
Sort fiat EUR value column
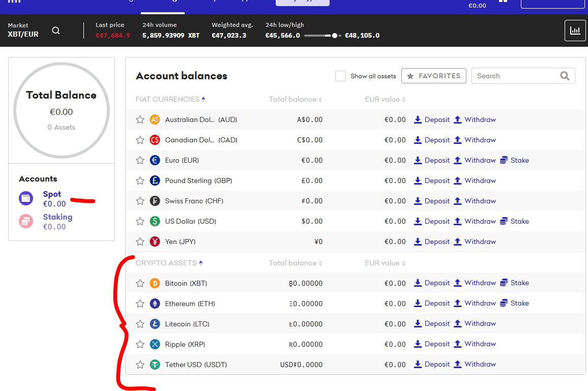(x=385, y=99)
